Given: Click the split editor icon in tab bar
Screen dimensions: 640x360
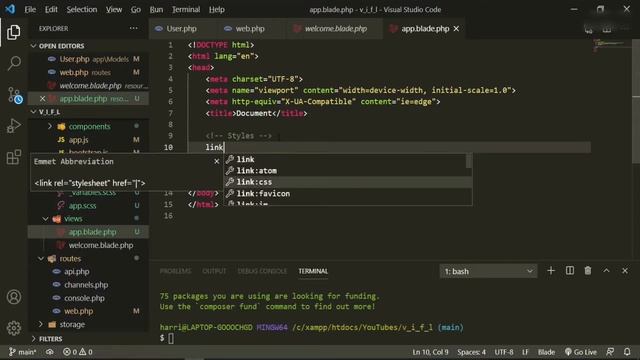Looking at the screenshot, I should [x=607, y=29].
